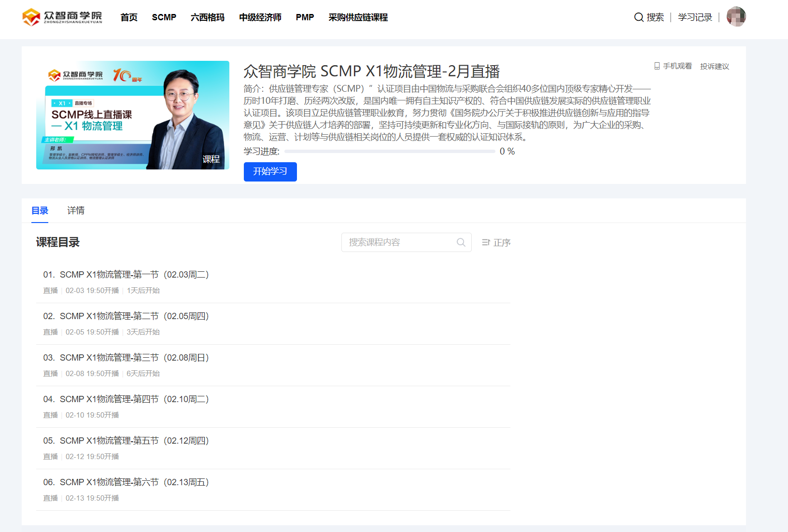Click the 6天后开始 status text
Screen dimensions: 788x532
click(143, 374)
